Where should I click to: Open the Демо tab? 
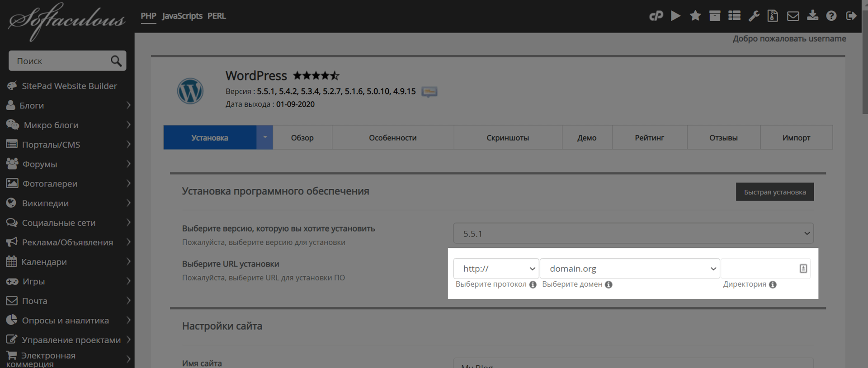click(587, 138)
